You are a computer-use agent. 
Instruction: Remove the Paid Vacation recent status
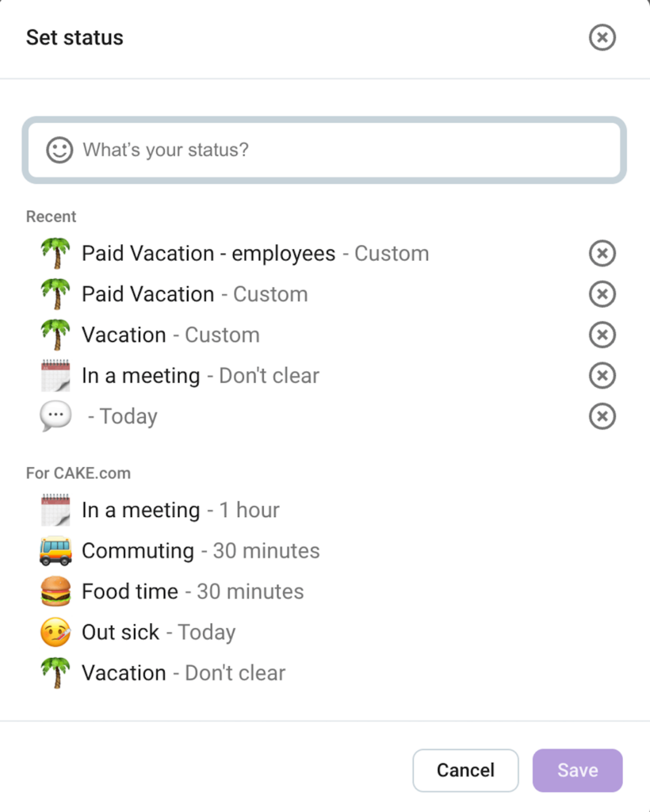click(602, 293)
